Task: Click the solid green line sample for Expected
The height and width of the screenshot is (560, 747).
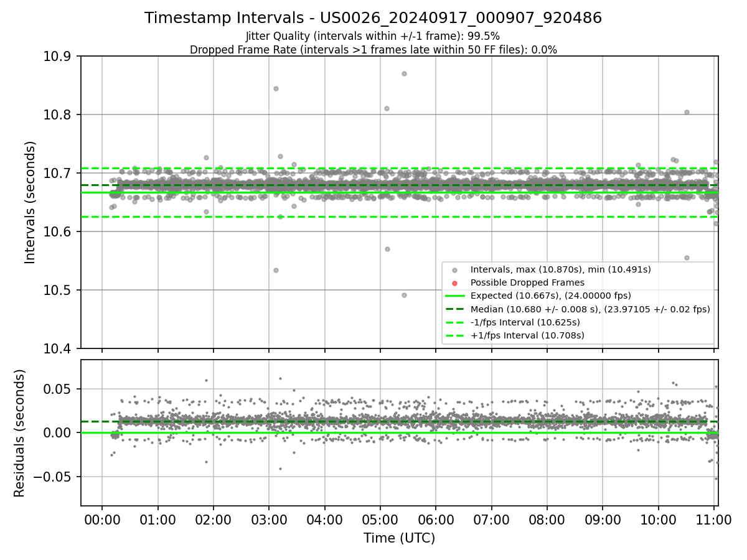Action: (x=454, y=296)
